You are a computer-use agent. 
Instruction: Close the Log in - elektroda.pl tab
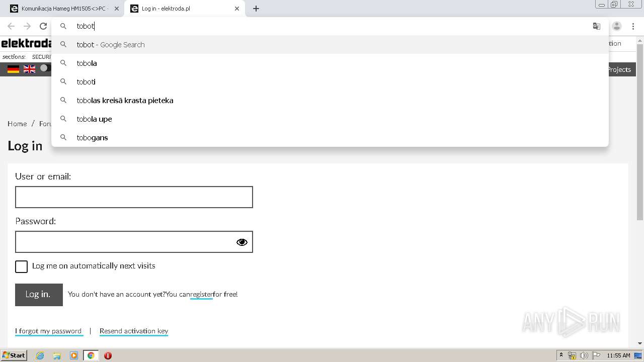[237, 9]
